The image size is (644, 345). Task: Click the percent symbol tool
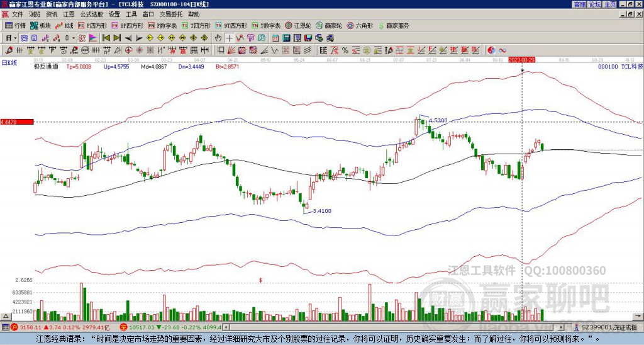tap(345, 50)
